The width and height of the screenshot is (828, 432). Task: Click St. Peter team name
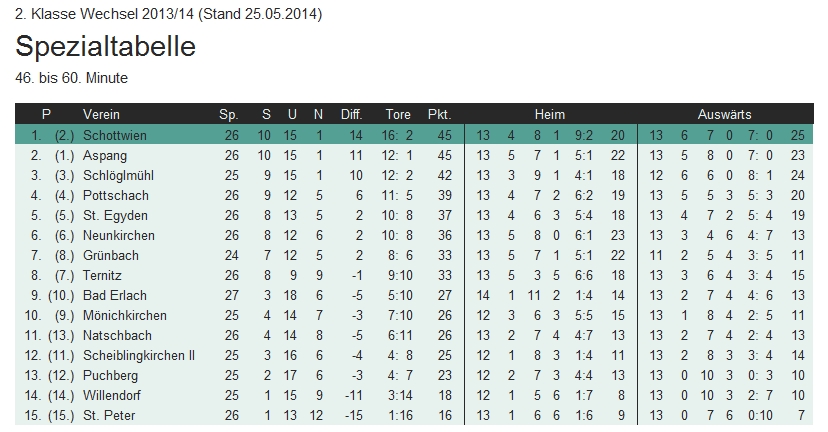[107, 415]
